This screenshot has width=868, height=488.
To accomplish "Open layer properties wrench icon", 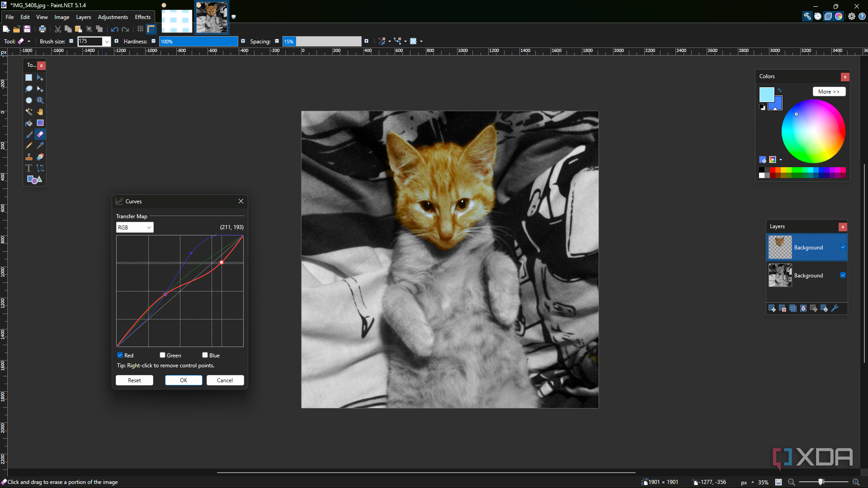I will pyautogui.click(x=835, y=308).
